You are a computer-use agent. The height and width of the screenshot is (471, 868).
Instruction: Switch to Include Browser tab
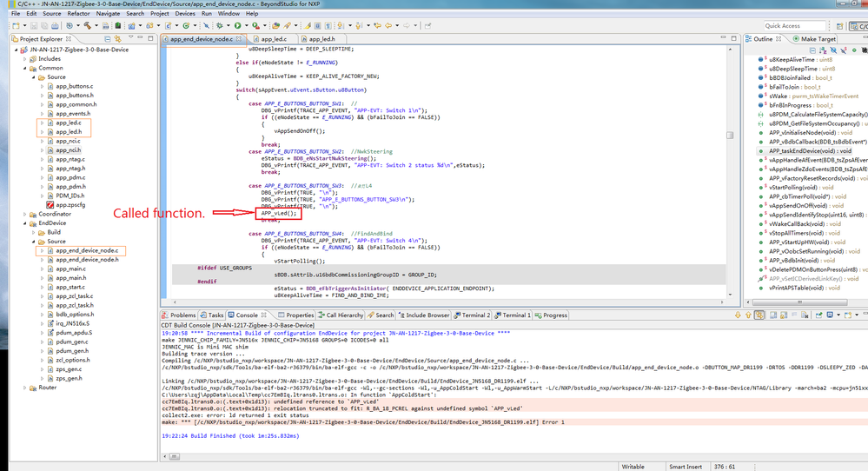point(423,315)
